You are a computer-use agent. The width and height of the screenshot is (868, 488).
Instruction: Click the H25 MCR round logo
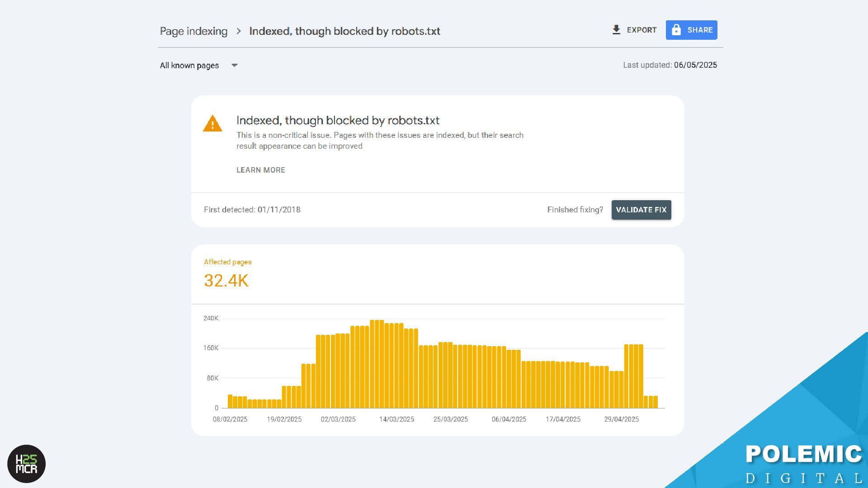tap(27, 464)
